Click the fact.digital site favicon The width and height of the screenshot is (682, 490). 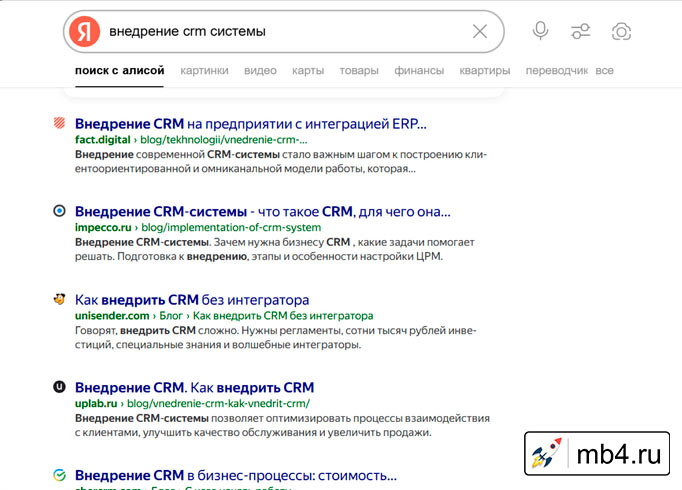point(60,123)
